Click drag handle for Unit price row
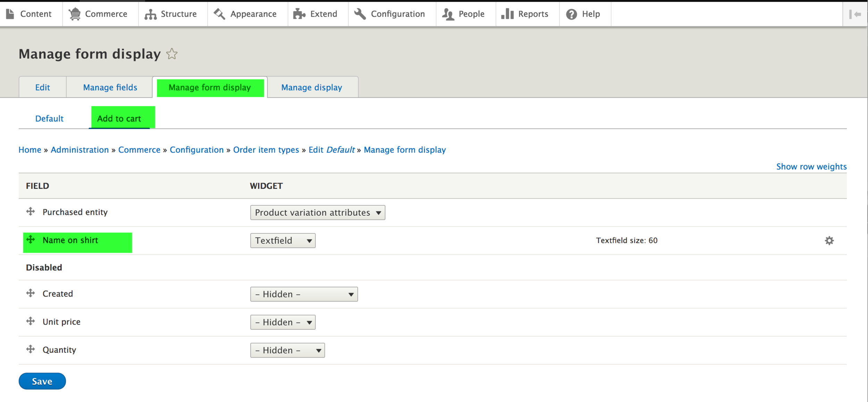Screen dimensions: 868x402 point(31,321)
